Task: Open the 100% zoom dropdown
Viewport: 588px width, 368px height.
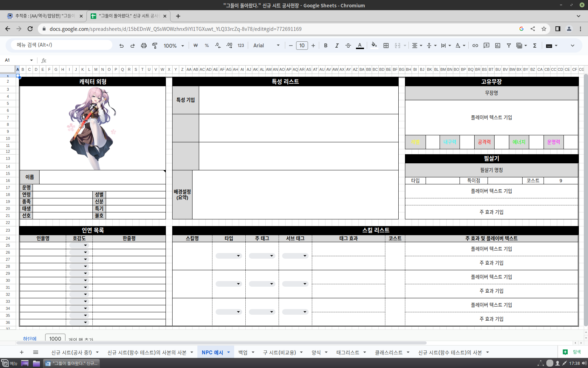Action: (x=174, y=46)
